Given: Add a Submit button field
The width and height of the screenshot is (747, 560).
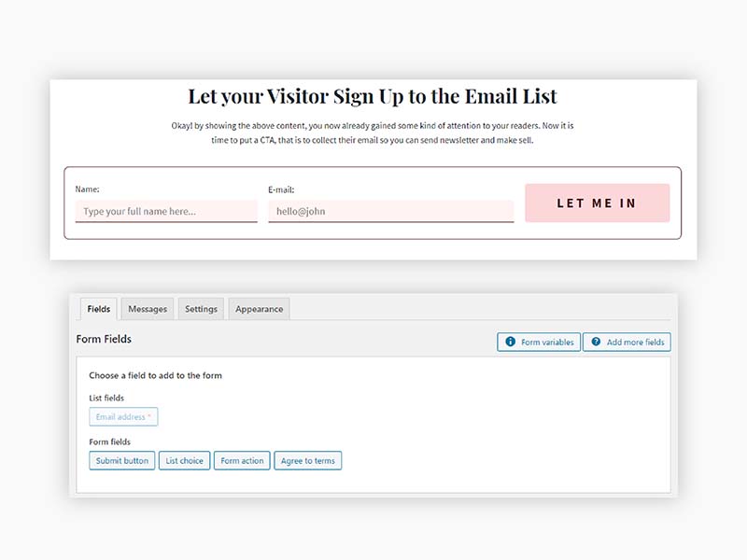Looking at the screenshot, I should (122, 460).
